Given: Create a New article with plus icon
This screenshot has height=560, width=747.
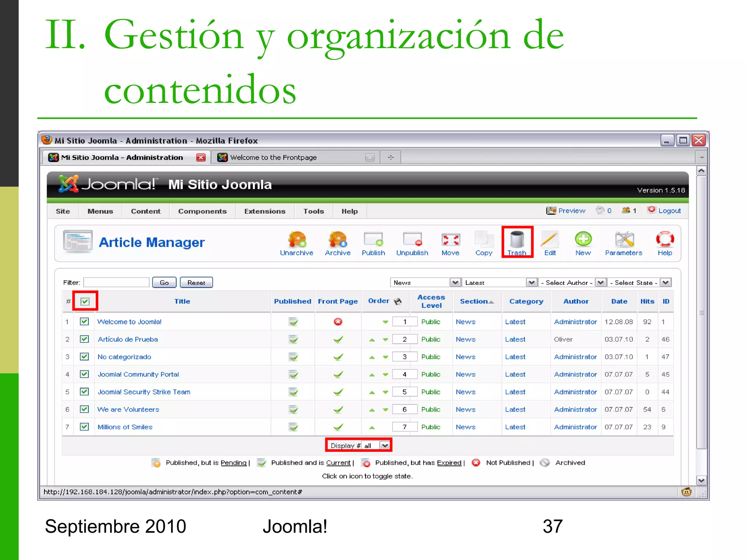Looking at the screenshot, I should pyautogui.click(x=583, y=243).
